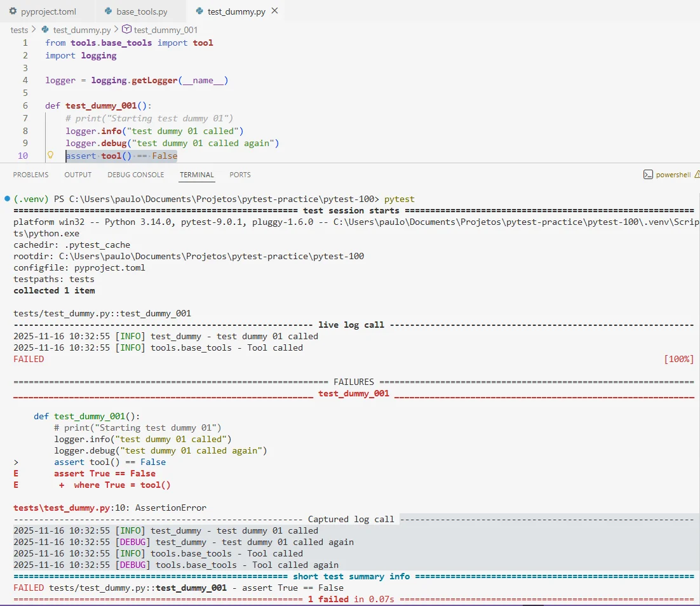
Task: Close the test_dummy.py editor tab
Action: click(274, 11)
